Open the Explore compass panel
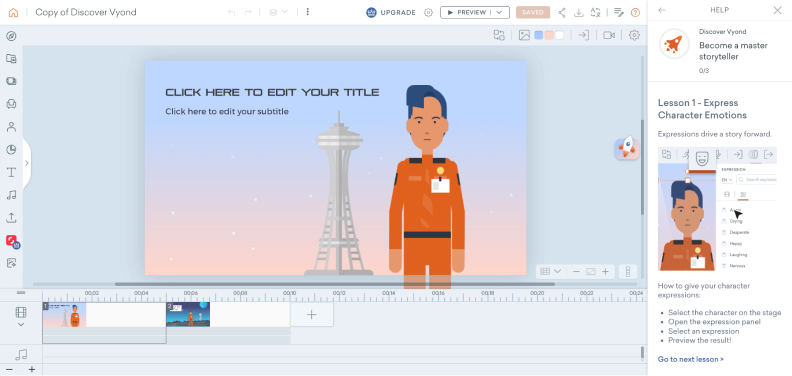This screenshot has height=376, width=792. pos(11,36)
